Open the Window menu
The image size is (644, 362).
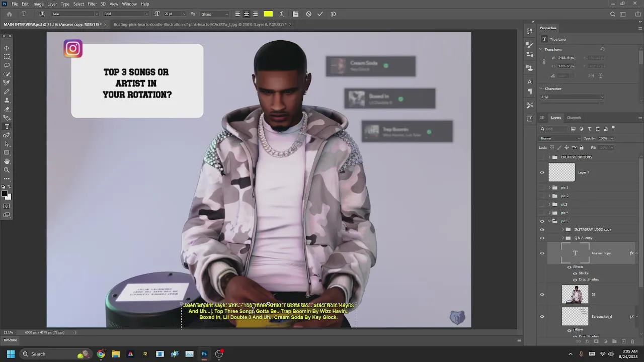point(129,4)
